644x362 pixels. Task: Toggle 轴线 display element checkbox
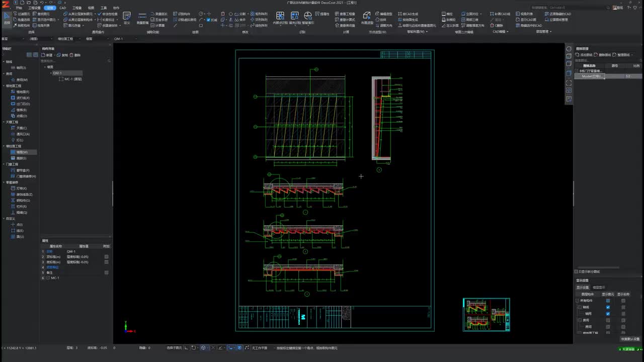coord(608,307)
